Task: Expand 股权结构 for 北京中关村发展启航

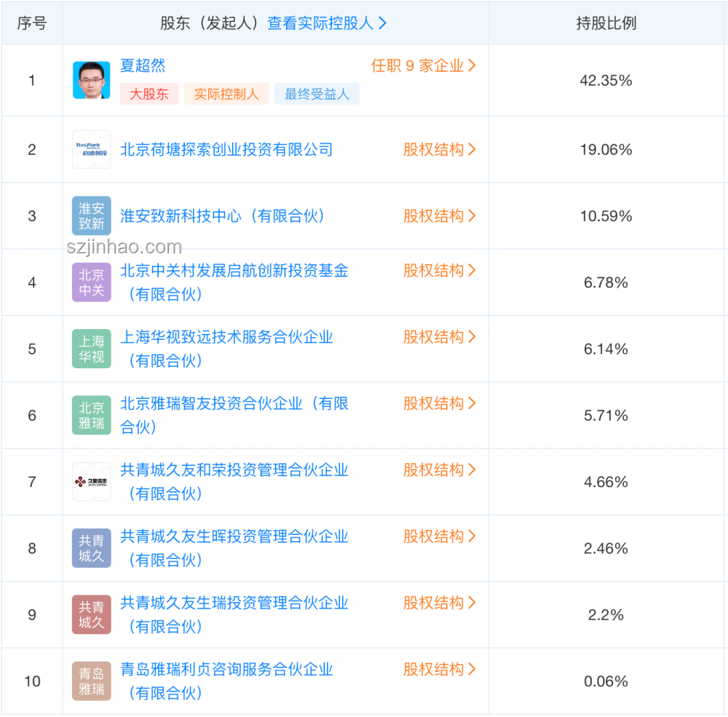Action: (x=439, y=270)
